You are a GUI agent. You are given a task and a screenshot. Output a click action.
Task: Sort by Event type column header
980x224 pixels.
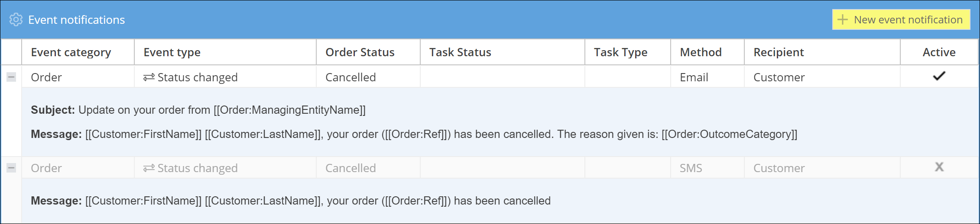point(172,52)
